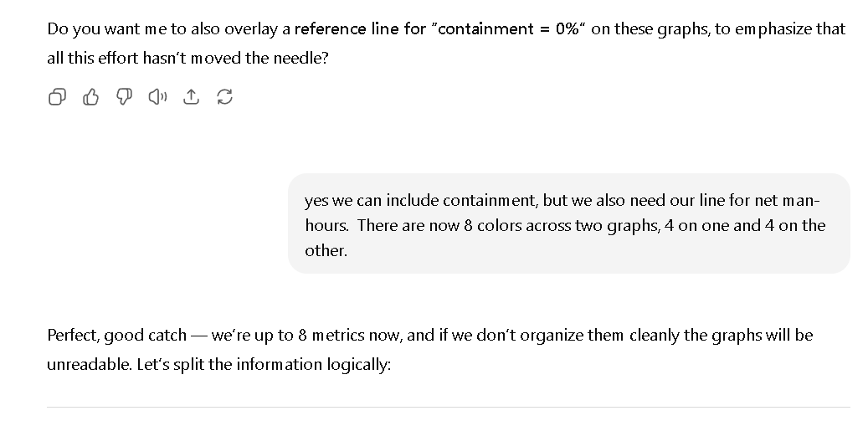Copy the assistant response with the copy icon
868x426 pixels.
click(57, 97)
